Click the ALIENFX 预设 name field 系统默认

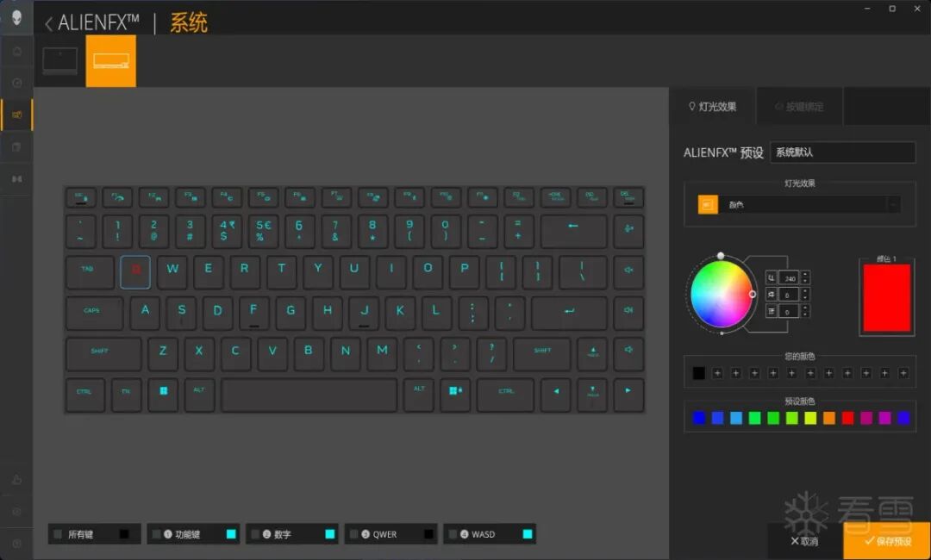pos(842,152)
